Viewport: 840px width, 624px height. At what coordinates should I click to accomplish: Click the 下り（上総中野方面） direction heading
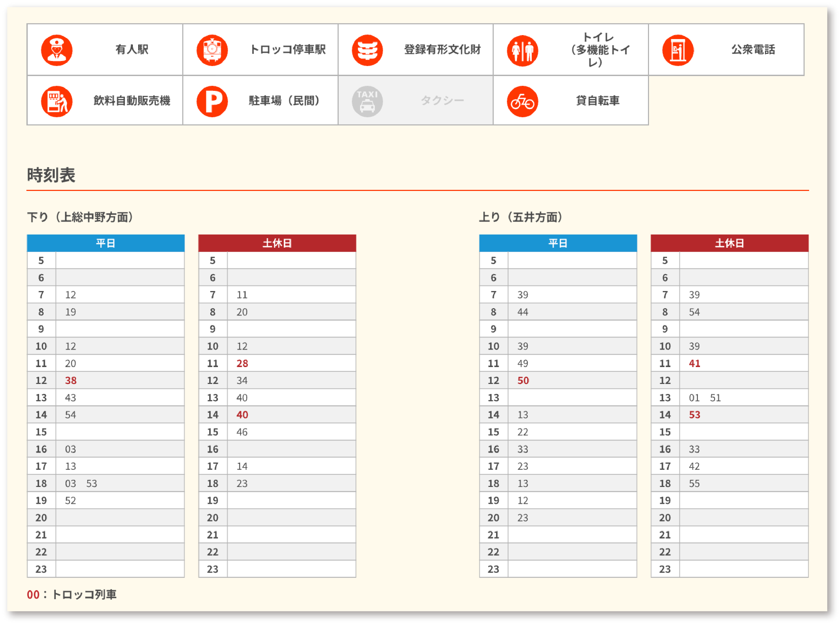80,217
